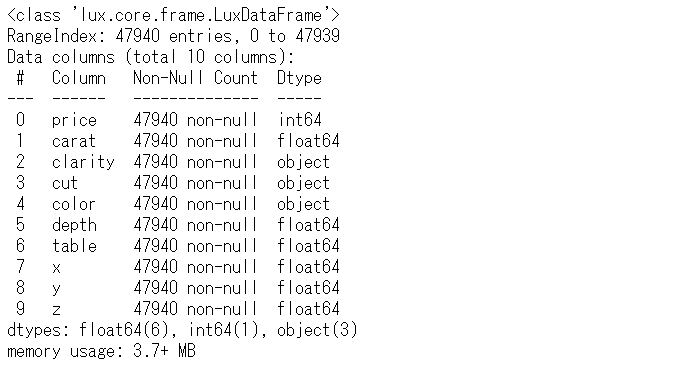
Task: Click the 'depth' column name
Action: click(x=74, y=225)
